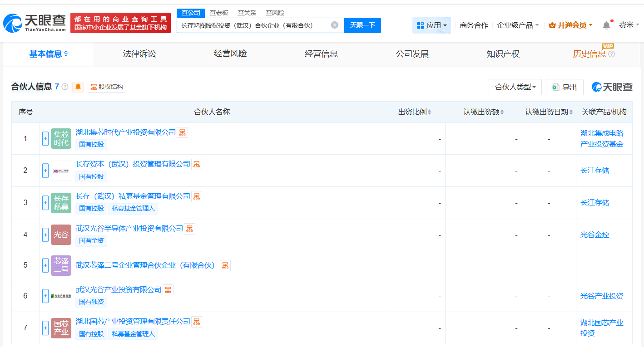Open the 应用 apps dropdown
The height and width of the screenshot is (347, 644).
point(431,25)
